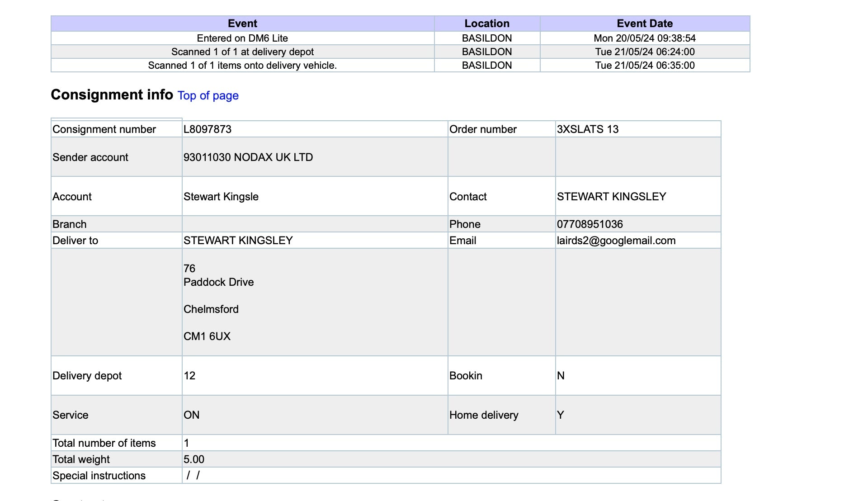Screen dimensions: 868x501
Task: Select the 'Email' label
Action: pyautogui.click(x=462, y=241)
